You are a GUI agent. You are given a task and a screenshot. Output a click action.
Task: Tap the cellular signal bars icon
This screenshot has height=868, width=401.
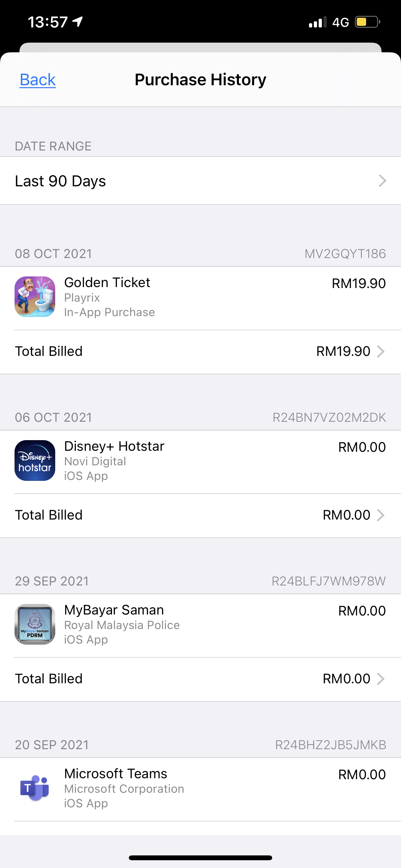click(318, 22)
